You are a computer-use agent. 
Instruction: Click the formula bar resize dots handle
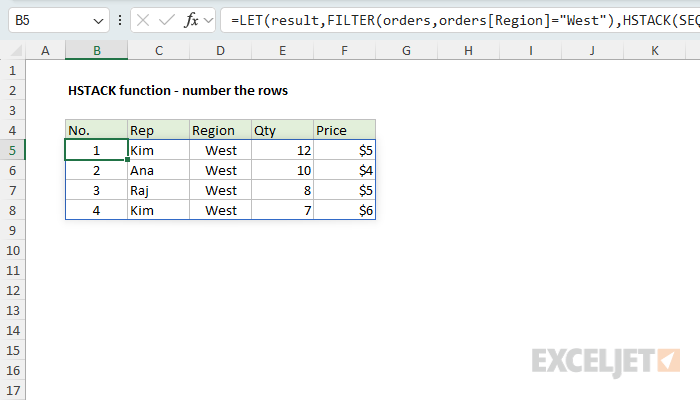[120, 20]
